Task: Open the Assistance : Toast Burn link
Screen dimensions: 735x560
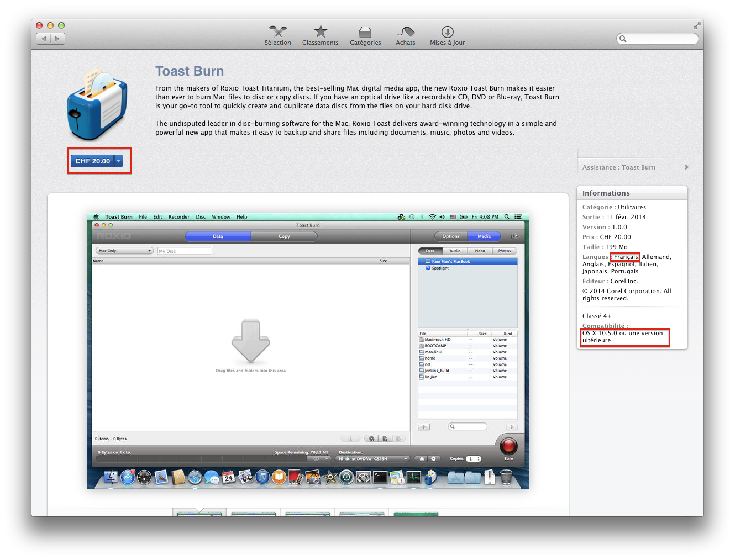Action: [x=619, y=167]
